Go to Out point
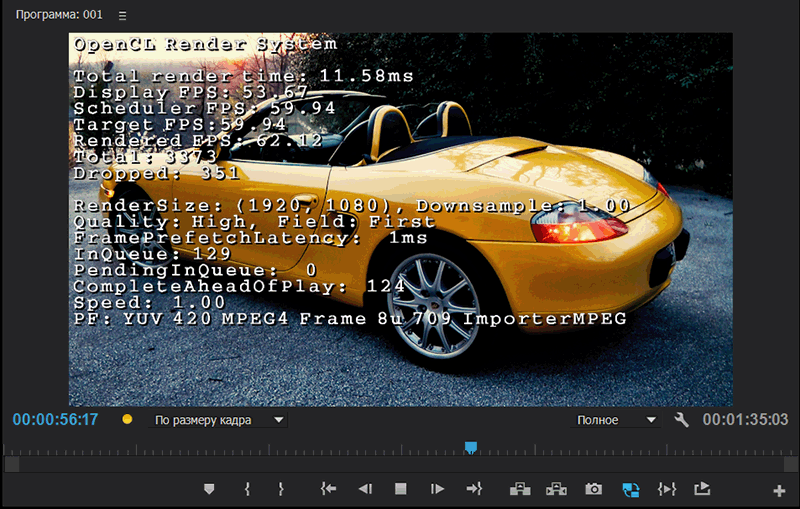The width and height of the screenshot is (800, 509). (x=474, y=489)
